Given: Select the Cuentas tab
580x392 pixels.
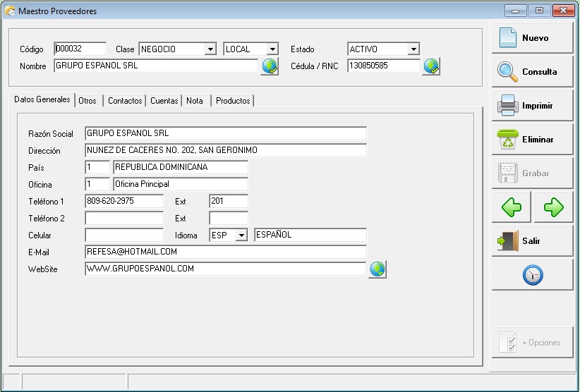Looking at the screenshot, I should point(164,101).
